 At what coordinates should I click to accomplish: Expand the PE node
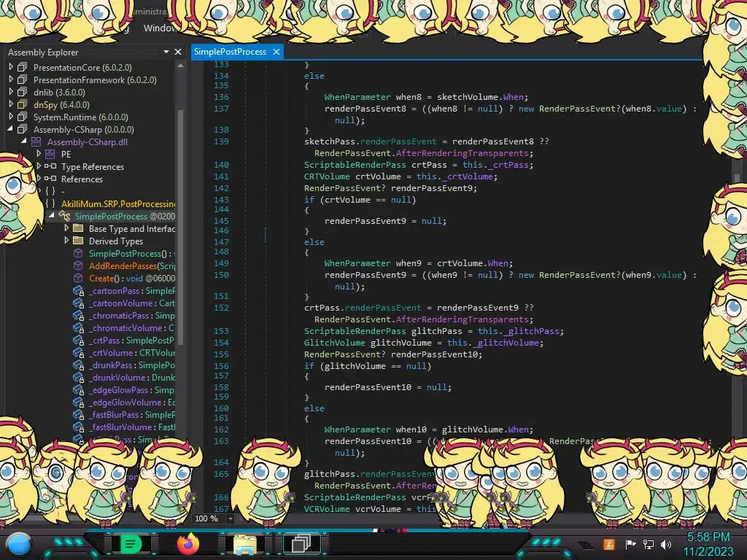pos(39,154)
